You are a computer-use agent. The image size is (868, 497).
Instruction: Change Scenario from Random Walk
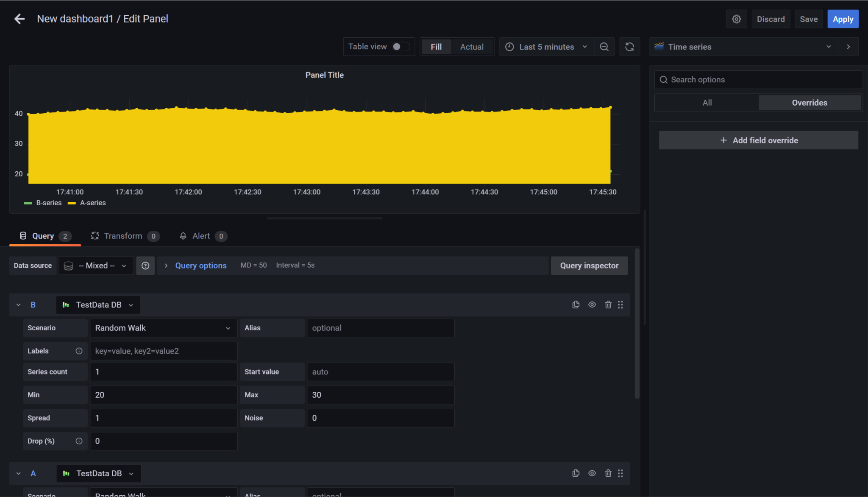pyautogui.click(x=163, y=328)
